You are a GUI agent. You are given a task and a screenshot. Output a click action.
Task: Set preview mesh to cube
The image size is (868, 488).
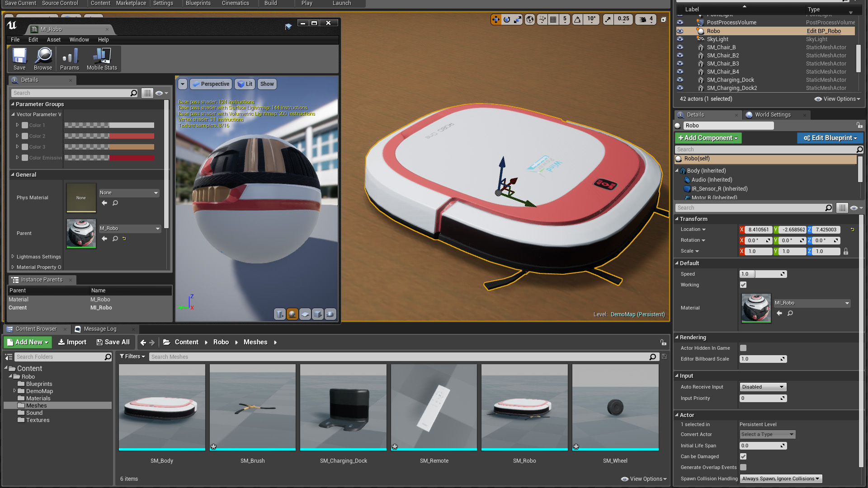(318, 314)
